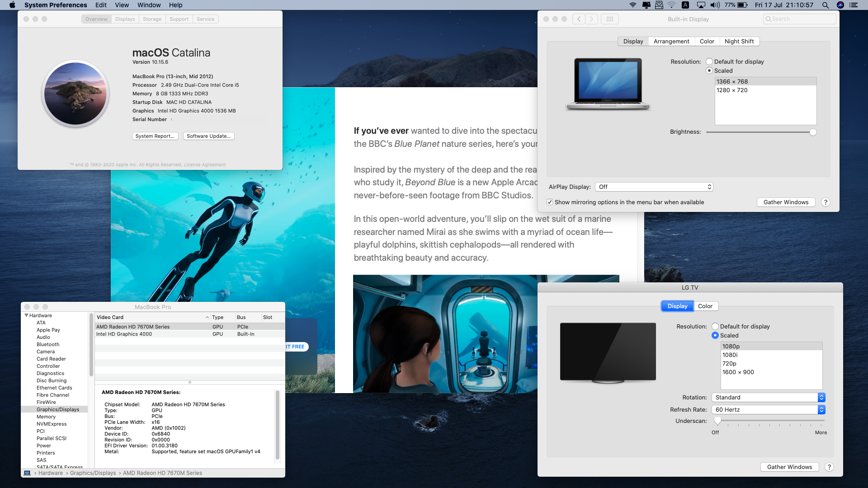Viewport: 868px width, 488px height.
Task: Show all preferences grid icon
Action: click(x=610, y=19)
